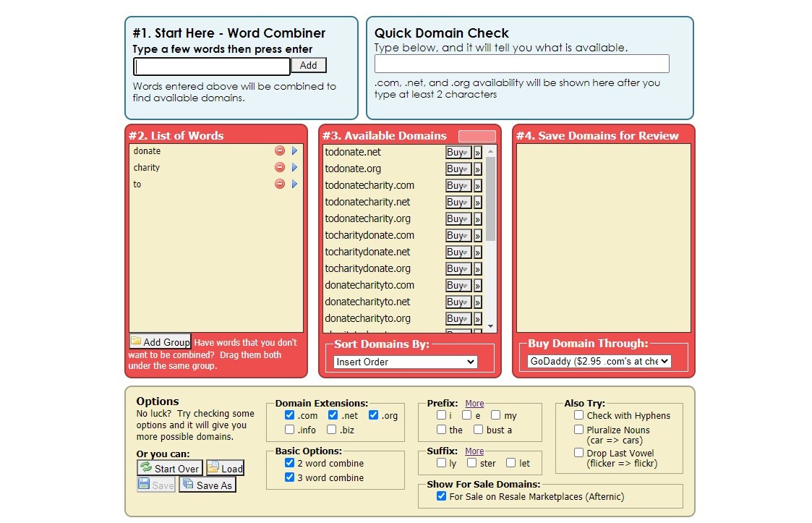Save donatecharityto.com to review list arrow
The width and height of the screenshot is (812, 523).
[477, 285]
